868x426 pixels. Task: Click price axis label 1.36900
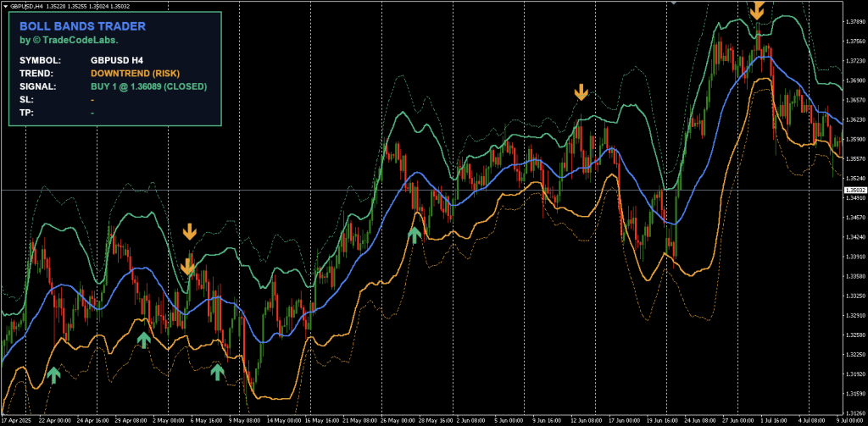[855, 80]
